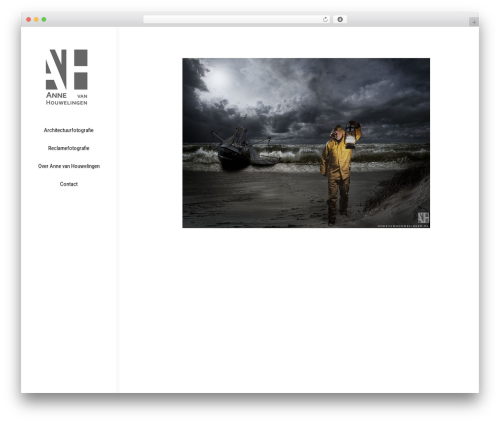
Task: Open Over Anne van Houwelingen page
Action: 69,166
